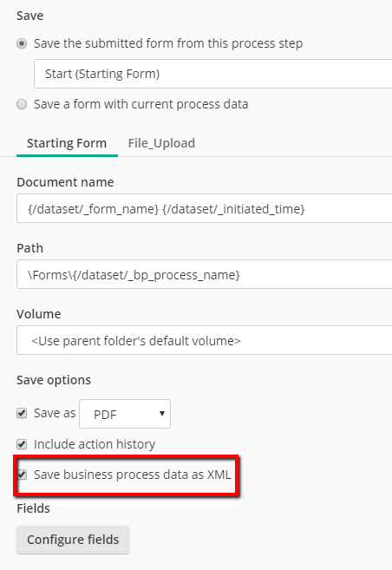This screenshot has height=570, width=392.
Task: Click the Configure fields button
Action: click(x=73, y=540)
